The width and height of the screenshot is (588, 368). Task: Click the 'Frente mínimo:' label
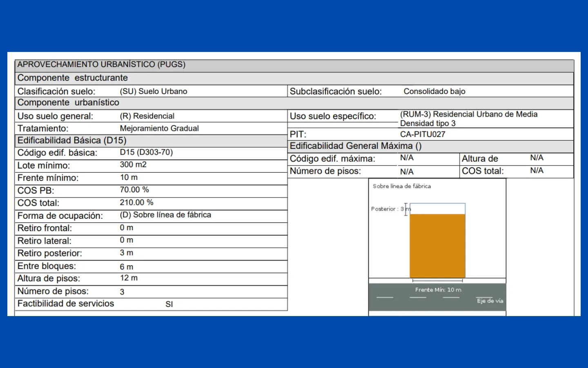48,178
